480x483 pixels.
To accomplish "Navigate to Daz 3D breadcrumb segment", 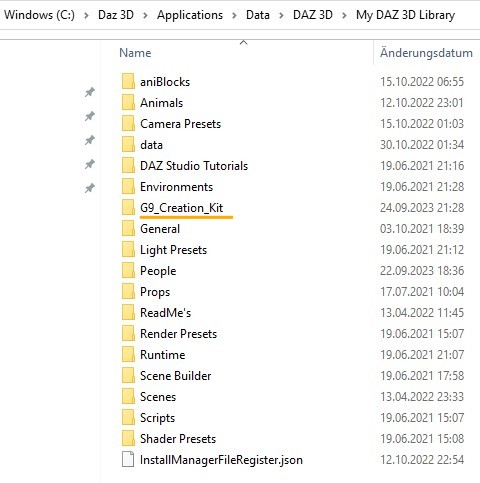I will [x=116, y=15].
